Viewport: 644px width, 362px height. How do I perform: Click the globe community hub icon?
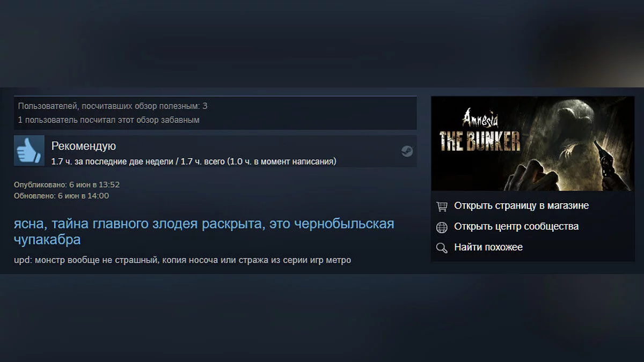442,227
